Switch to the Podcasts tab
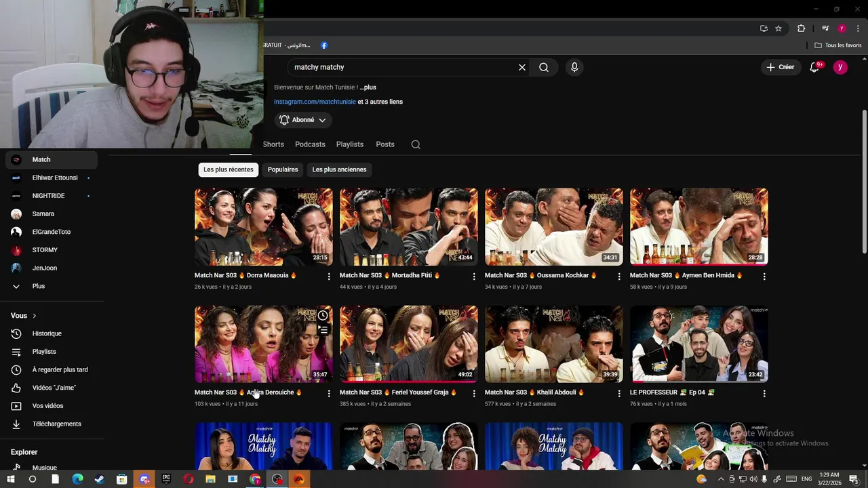 point(310,144)
